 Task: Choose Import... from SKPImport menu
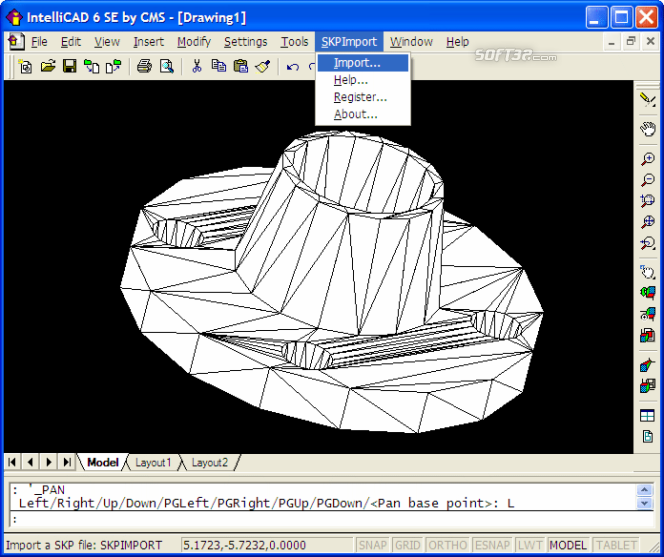[x=363, y=63]
